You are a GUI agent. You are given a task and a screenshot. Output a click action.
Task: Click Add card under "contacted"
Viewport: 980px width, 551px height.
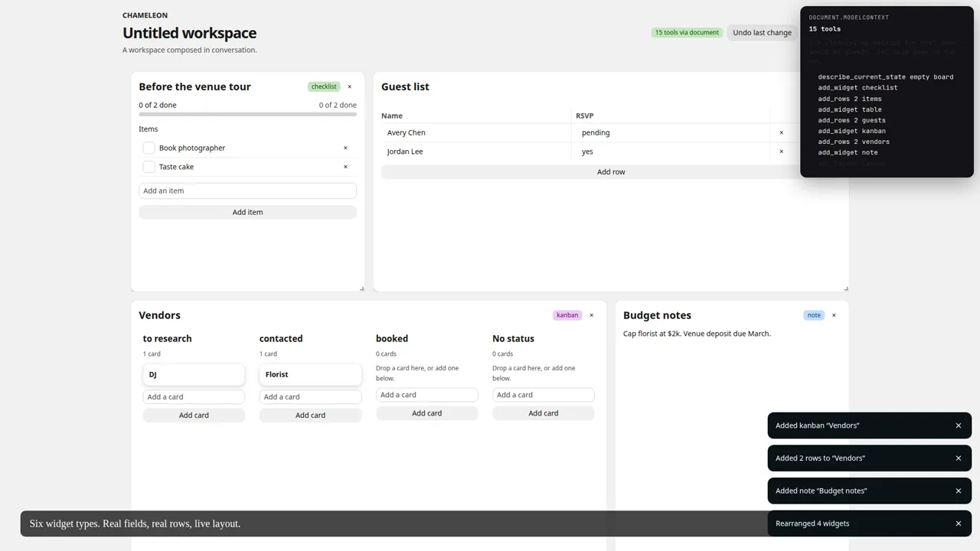tap(310, 416)
